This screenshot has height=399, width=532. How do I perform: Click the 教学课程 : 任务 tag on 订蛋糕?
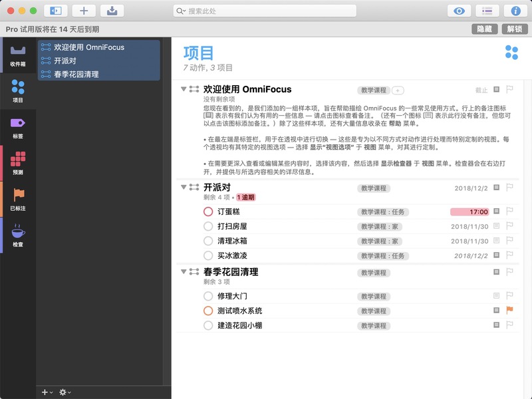click(x=383, y=212)
